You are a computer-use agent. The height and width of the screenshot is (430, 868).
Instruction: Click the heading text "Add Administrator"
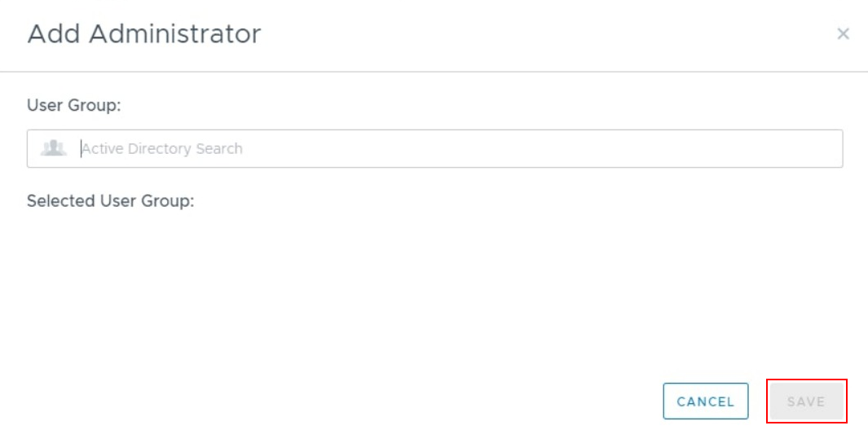[144, 34]
